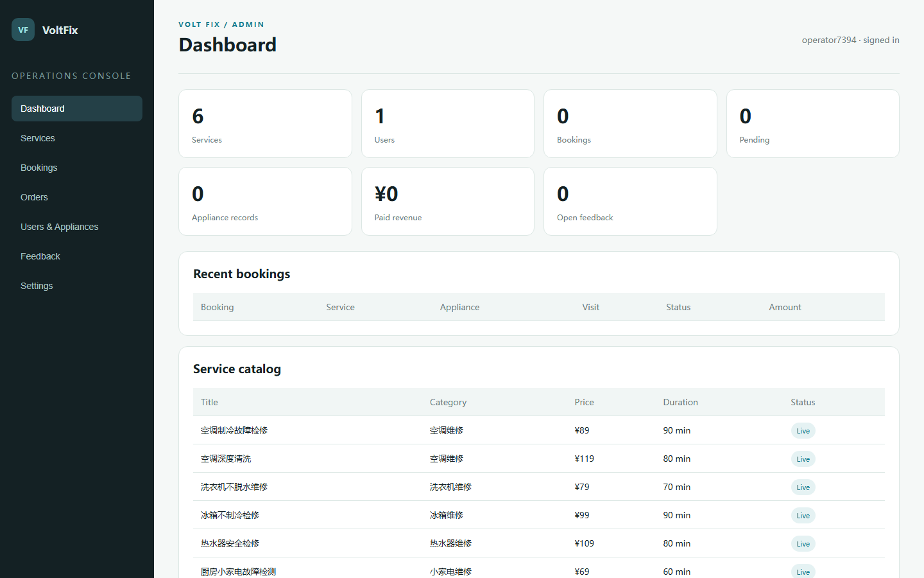Click the Appliance records card

click(265, 201)
